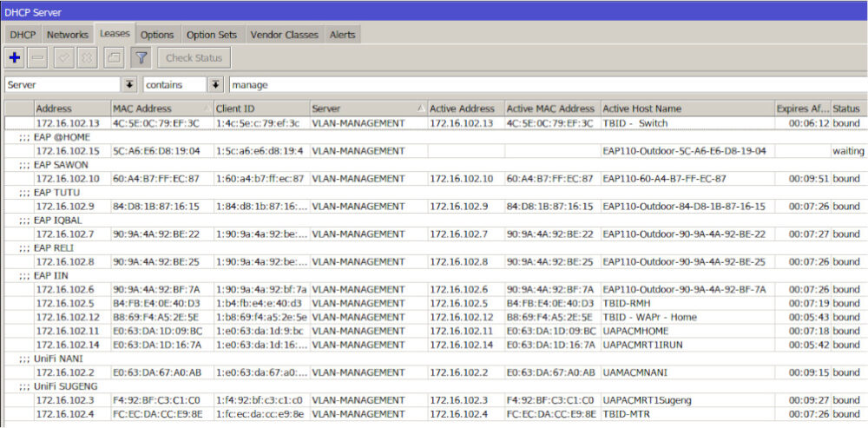
Task: Click host name EAP110-60-A4-B7-FF-EC-87
Action: [x=664, y=179]
